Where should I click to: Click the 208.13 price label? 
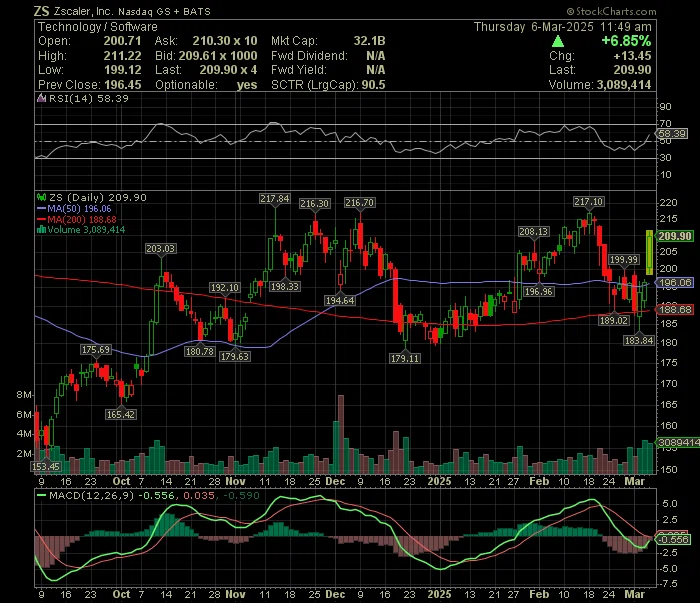tap(534, 232)
